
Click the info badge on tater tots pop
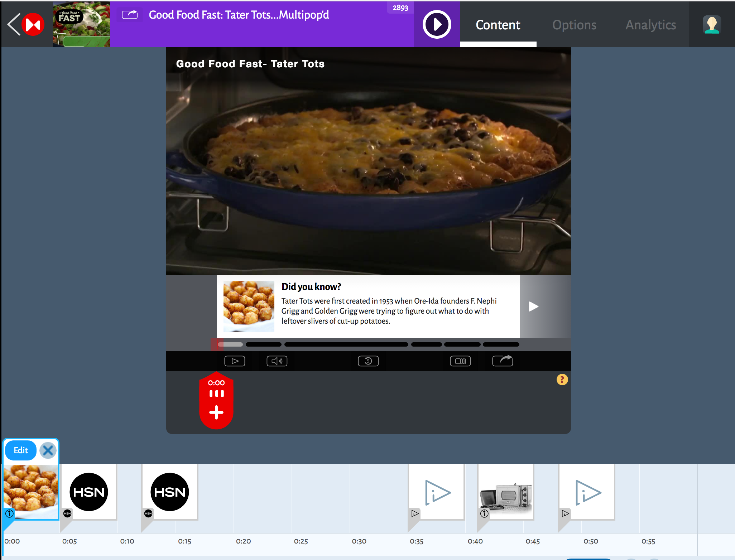coord(10,513)
